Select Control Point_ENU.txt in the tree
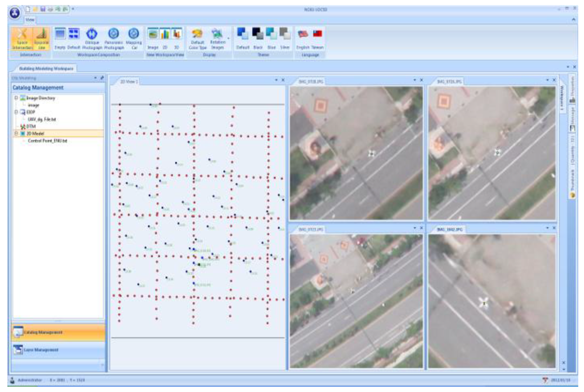Image resolution: width=584 pixels, height=392 pixels. pyautogui.click(x=47, y=140)
